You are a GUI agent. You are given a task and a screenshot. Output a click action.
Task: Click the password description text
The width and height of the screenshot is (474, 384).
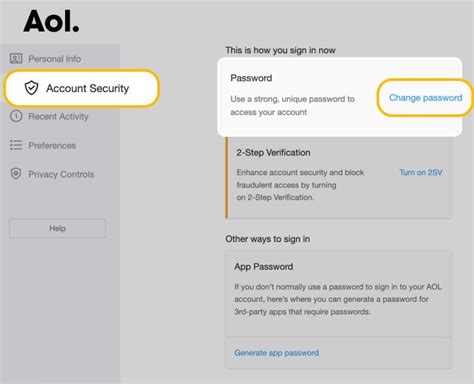click(292, 105)
